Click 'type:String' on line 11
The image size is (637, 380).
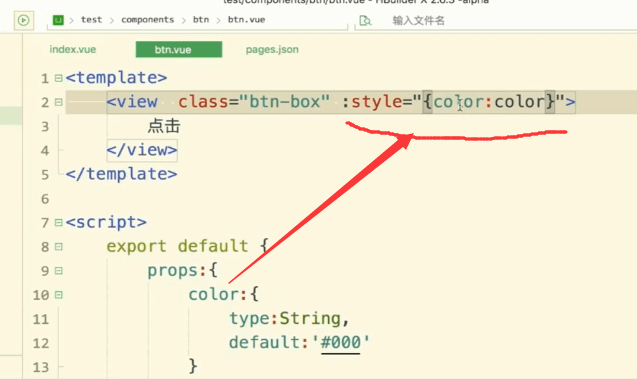coord(285,318)
